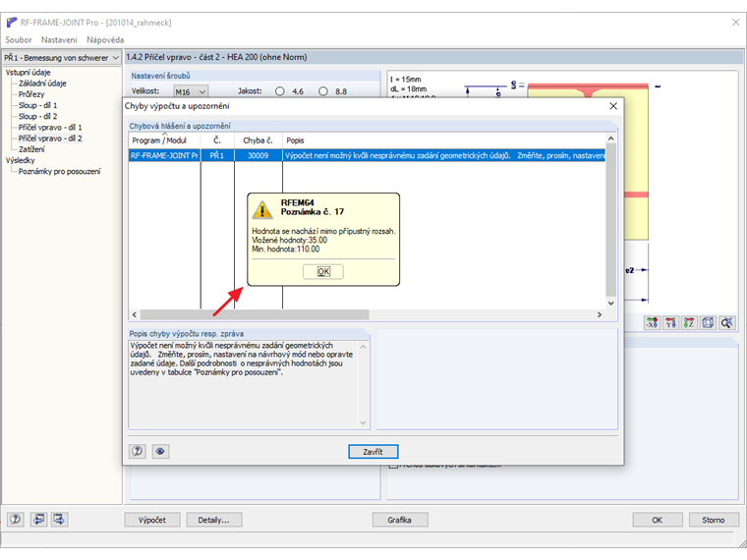The height and width of the screenshot is (560, 747).
Task: Select Příčel vpravo - díl 2 tree item
Action: 50,139
